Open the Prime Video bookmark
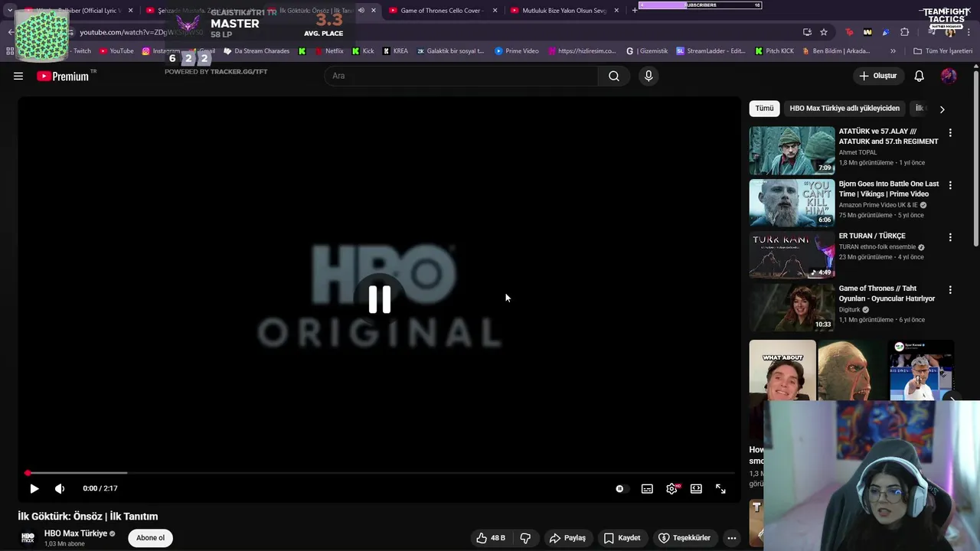 [517, 51]
